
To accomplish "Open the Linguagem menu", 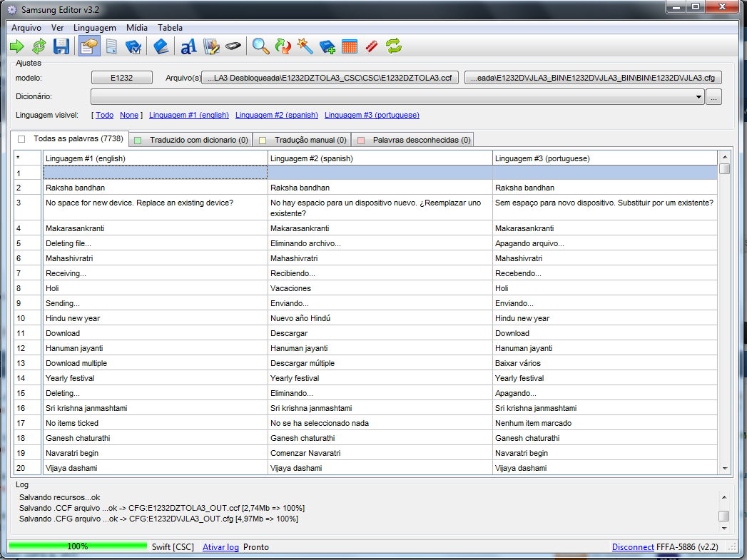I will click(x=95, y=28).
